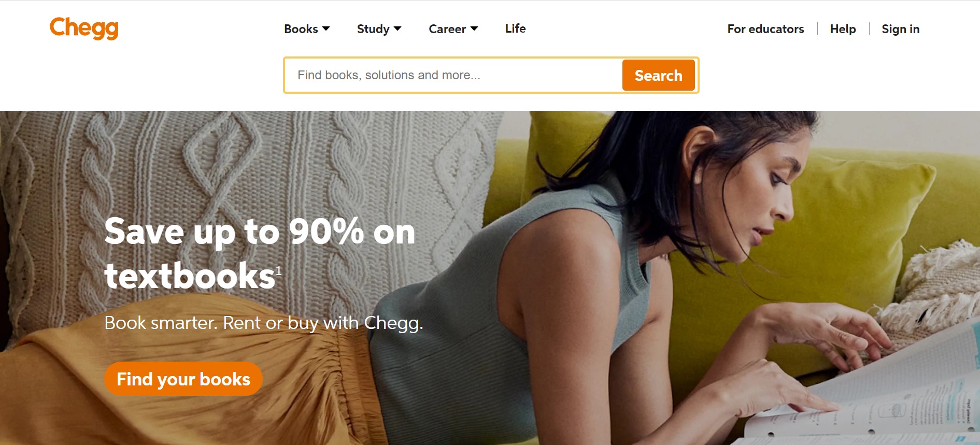
Task: Open the Books menu
Action: (x=307, y=29)
